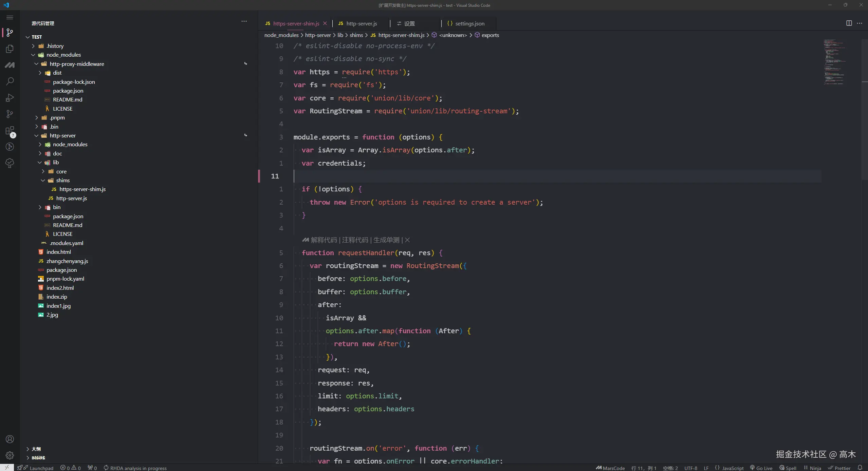Open the Explorer view in activity bar
This screenshot has width=868, height=471.
coord(10,49)
